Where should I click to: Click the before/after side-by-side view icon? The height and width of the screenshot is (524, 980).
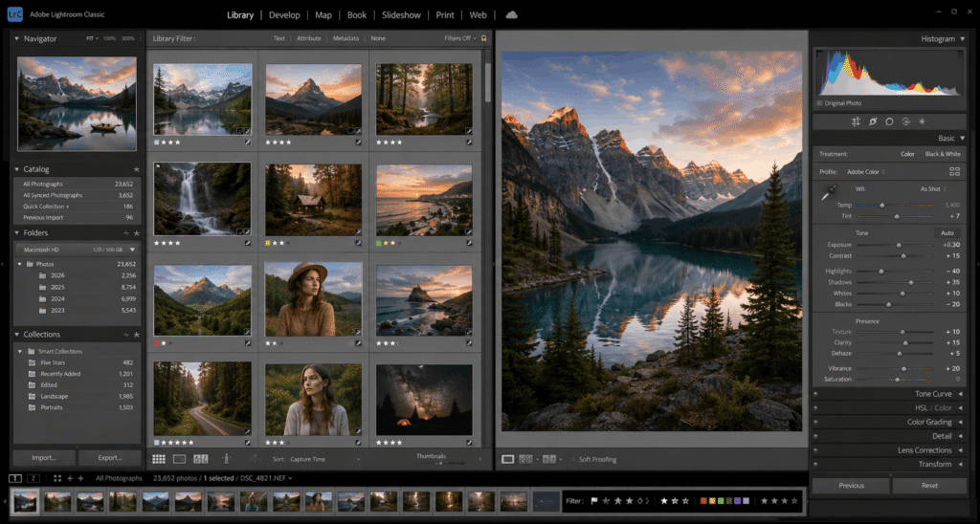(x=525, y=459)
